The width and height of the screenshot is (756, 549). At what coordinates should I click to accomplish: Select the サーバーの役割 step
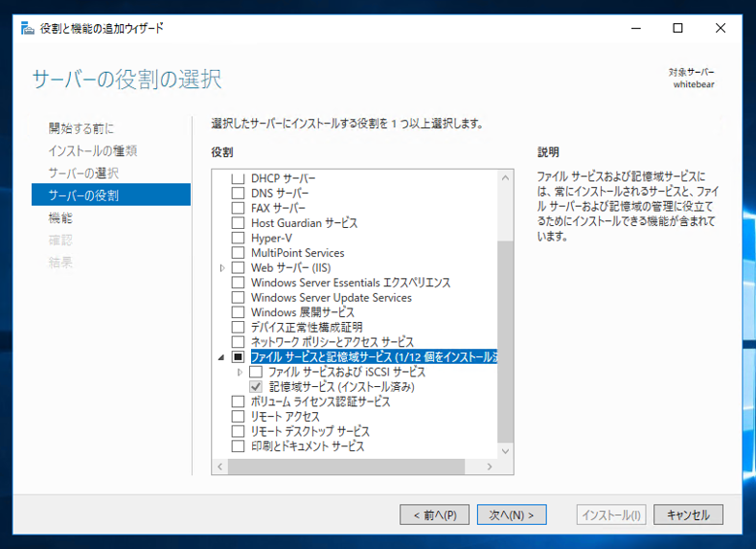point(110,195)
